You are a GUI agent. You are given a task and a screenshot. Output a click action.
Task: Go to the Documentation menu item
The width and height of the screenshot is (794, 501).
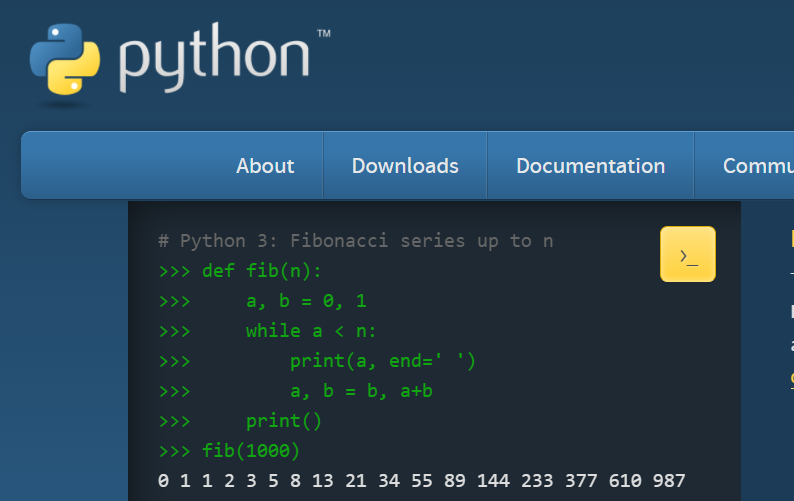pos(590,166)
